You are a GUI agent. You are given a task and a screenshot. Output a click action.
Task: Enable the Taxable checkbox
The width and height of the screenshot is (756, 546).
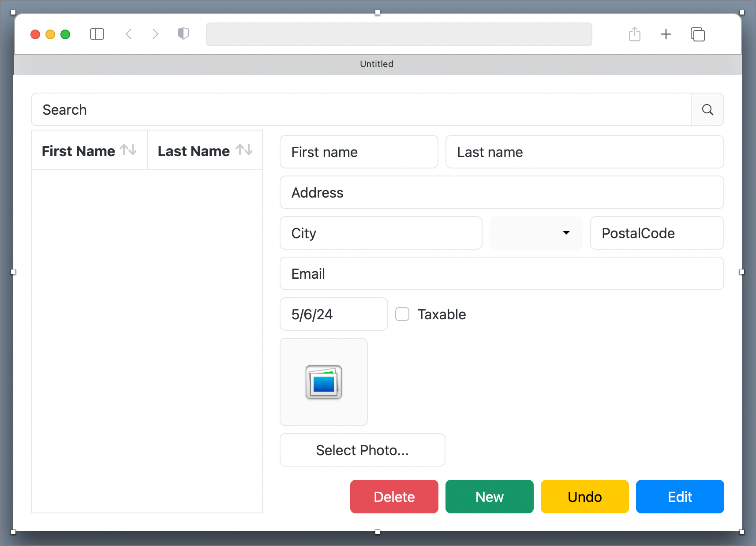[402, 314]
